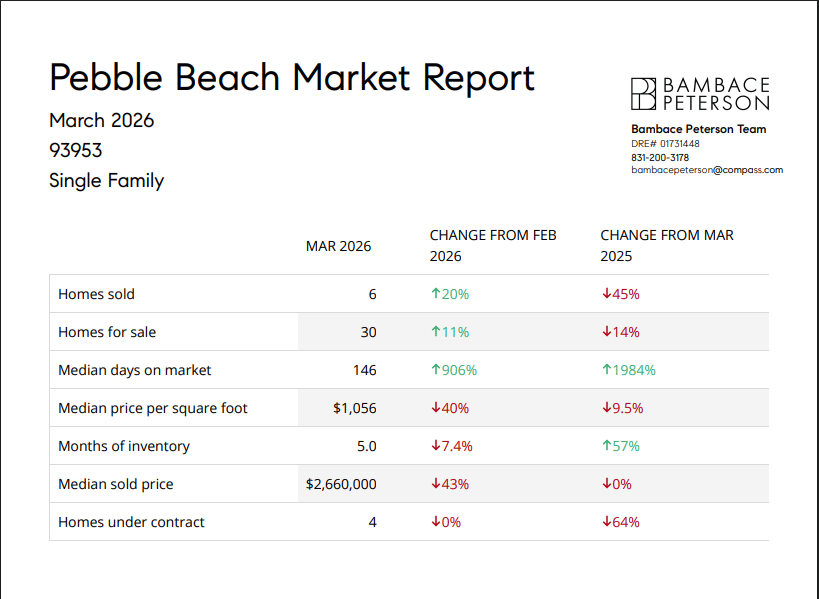819x599 pixels.
Task: Click the $1,056 price per square foot value
Action: (356, 408)
